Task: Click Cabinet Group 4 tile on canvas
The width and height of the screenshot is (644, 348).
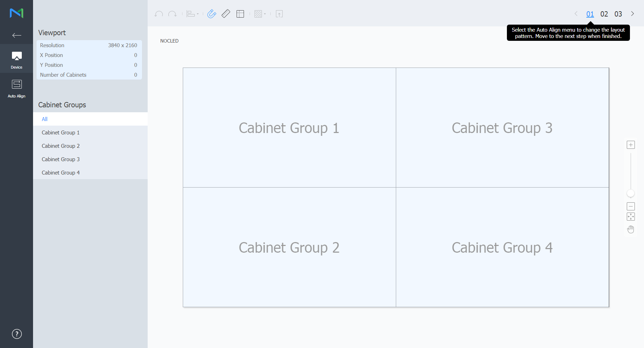Action: coord(502,247)
